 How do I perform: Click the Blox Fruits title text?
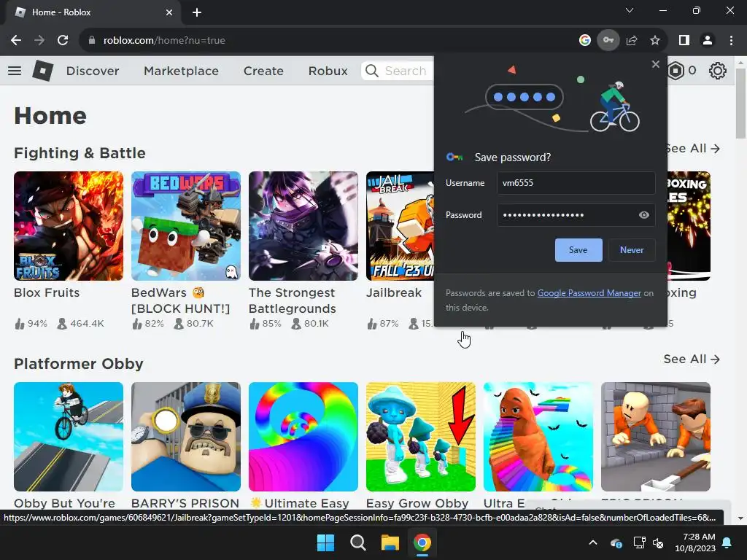pos(47,292)
